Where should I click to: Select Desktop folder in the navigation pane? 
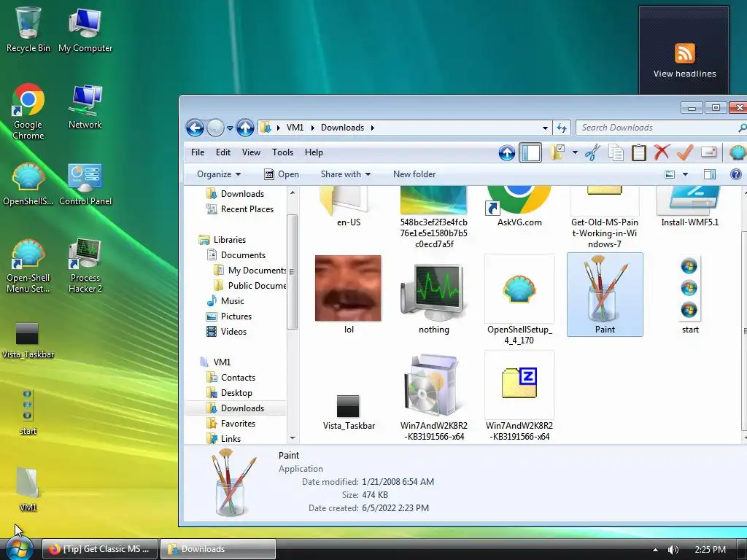coord(230,393)
